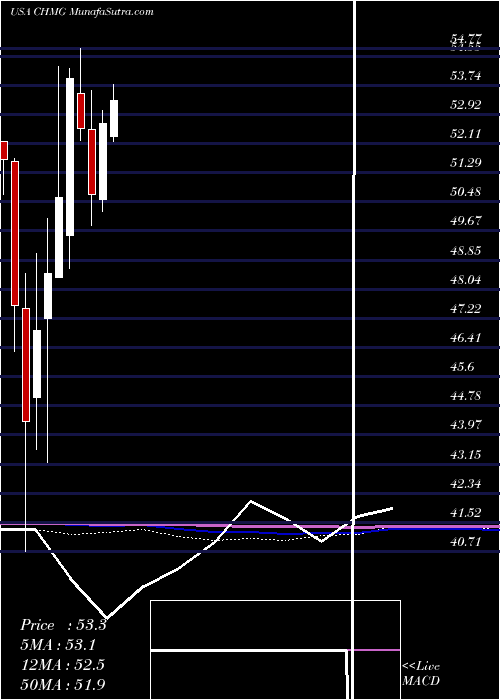The width and height of the screenshot is (500, 700).
Task: Click the 44.78 price axis label
Action: point(466,396)
